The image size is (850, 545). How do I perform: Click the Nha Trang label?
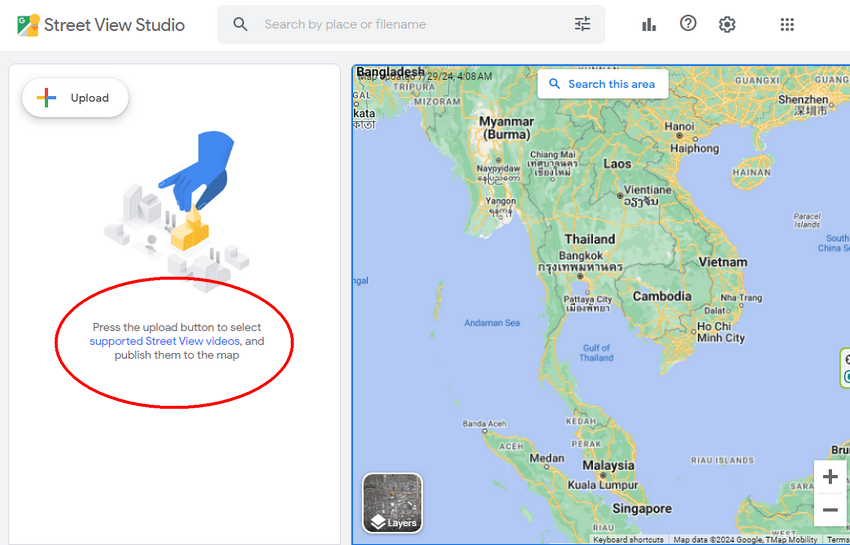(x=741, y=298)
